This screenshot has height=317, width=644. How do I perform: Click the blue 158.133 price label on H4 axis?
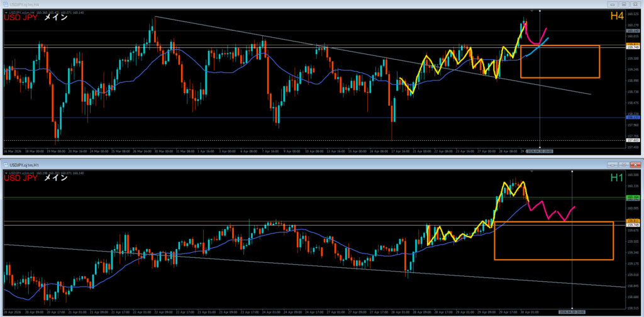[633, 118]
